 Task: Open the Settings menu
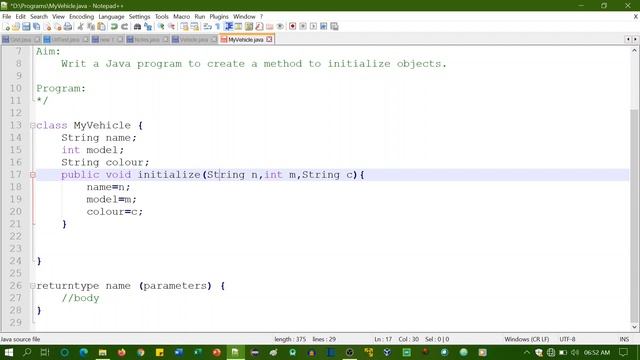[x=139, y=17]
